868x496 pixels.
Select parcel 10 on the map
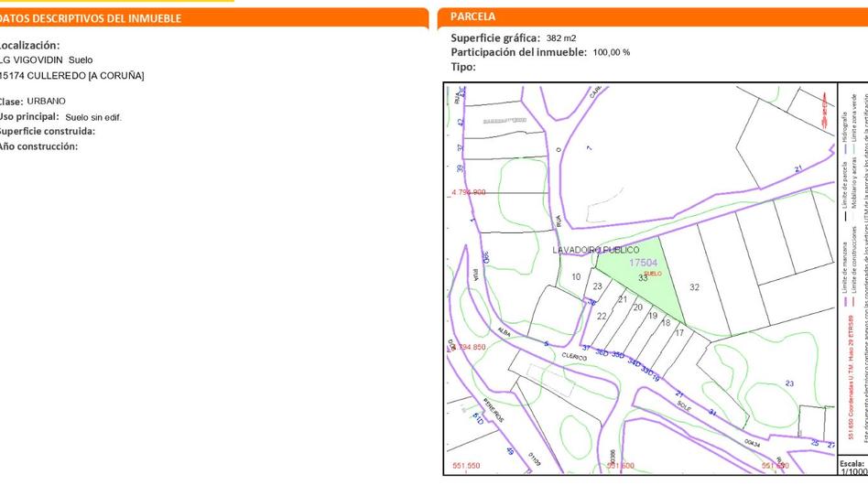pyautogui.click(x=576, y=276)
